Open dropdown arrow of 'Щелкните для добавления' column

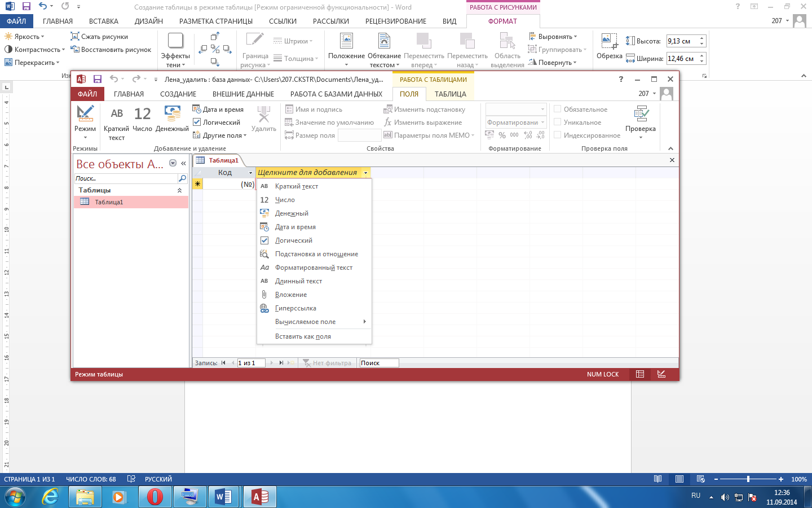tap(366, 173)
